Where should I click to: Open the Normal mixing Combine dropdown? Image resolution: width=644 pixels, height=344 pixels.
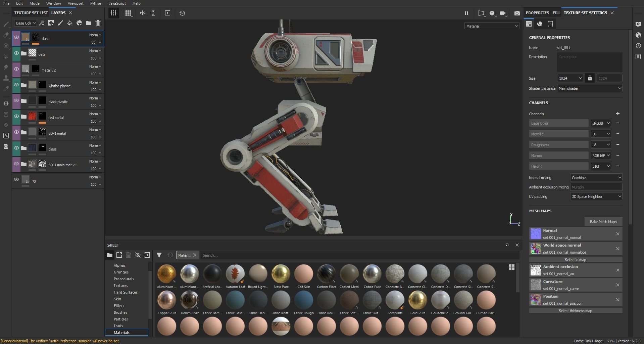596,178
